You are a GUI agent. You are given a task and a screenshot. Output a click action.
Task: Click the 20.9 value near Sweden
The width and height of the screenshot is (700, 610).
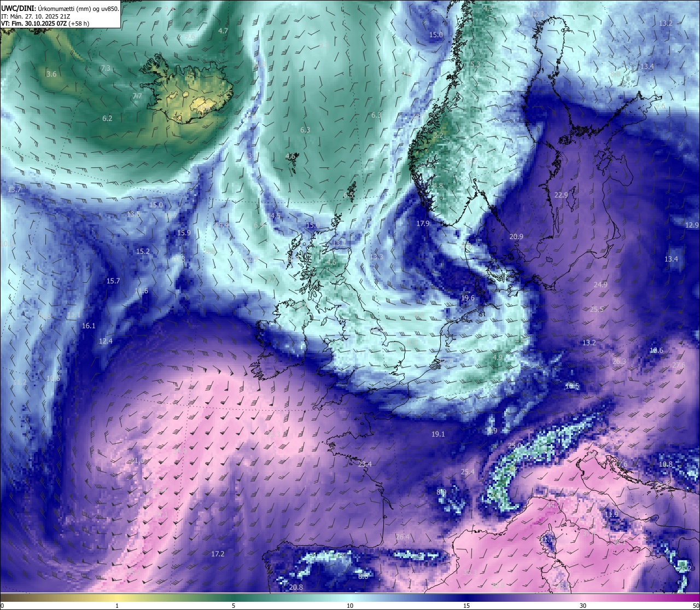point(516,237)
